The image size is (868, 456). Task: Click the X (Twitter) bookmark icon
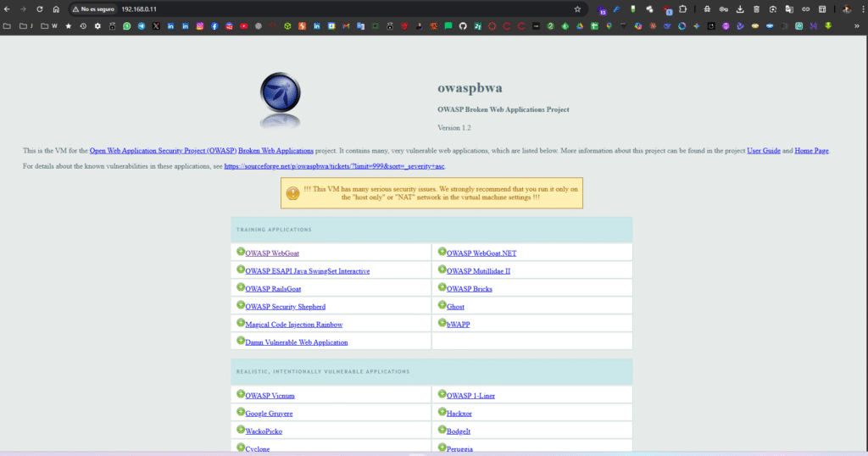(156, 26)
